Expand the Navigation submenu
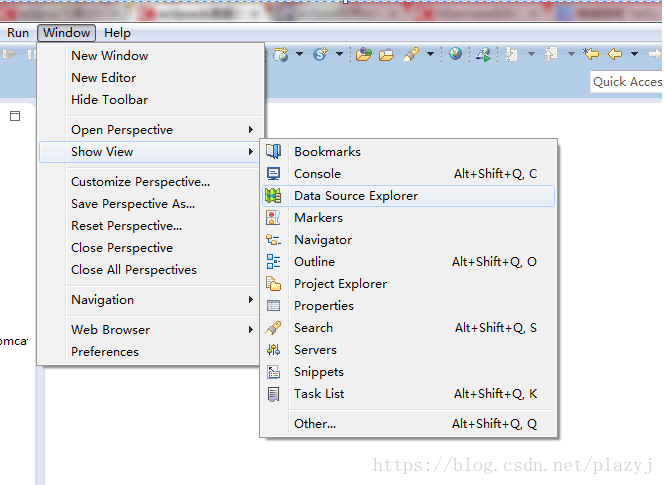Screen dimensions: 664x485 pos(251,299)
